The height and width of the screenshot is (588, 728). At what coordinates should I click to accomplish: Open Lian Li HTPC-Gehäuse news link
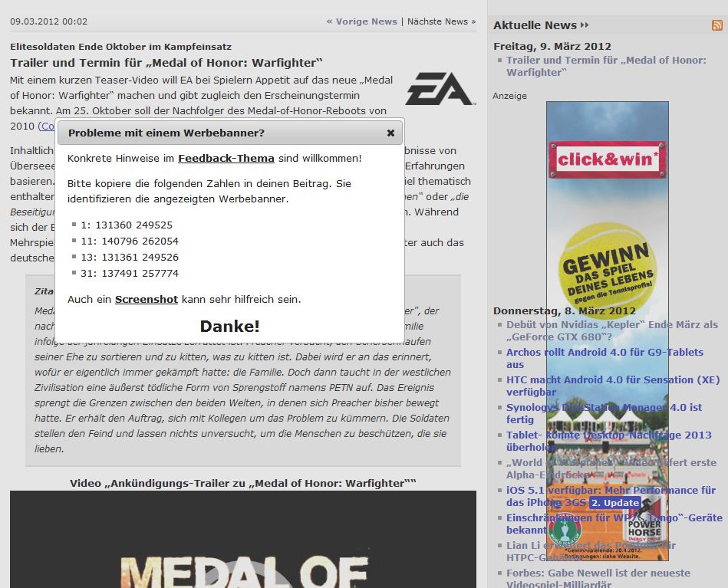(591, 551)
